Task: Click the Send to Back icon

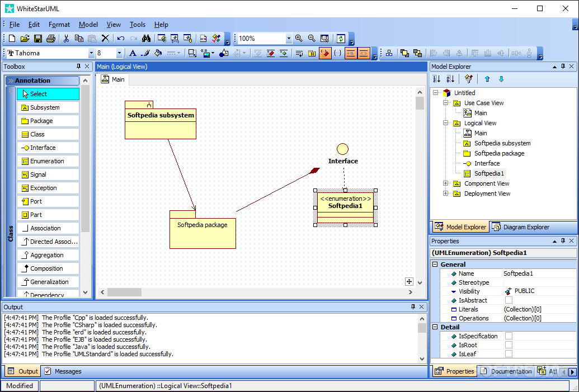Action: [x=418, y=53]
